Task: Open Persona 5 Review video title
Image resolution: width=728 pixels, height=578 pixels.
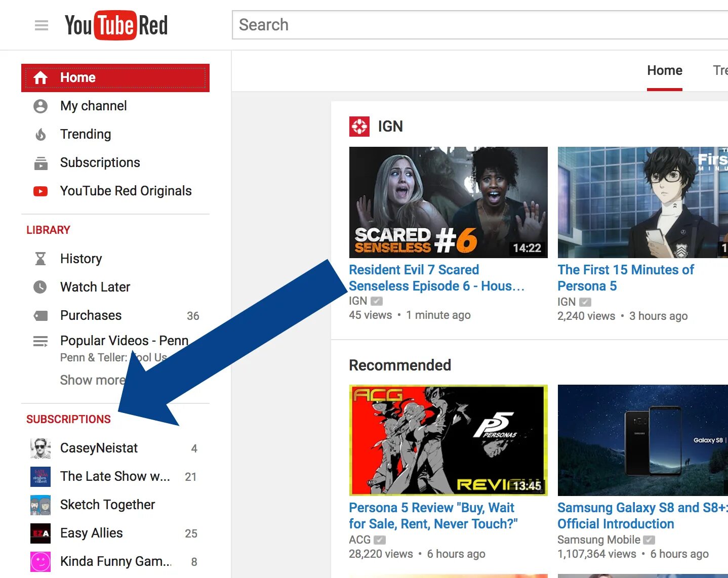Action: coord(433,516)
